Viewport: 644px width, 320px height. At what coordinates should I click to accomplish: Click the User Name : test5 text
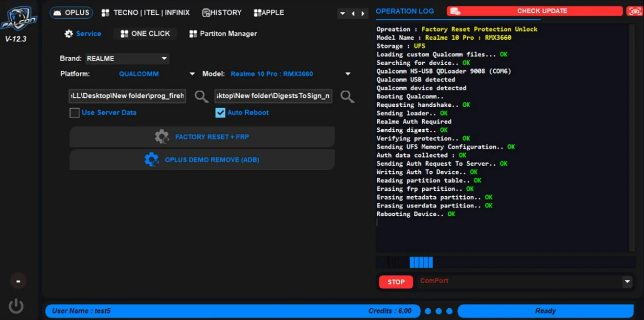tap(81, 311)
